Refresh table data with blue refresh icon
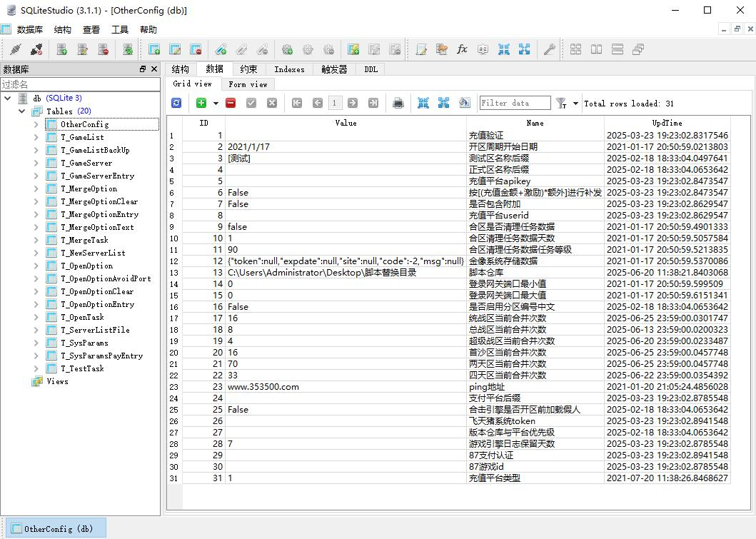This screenshot has height=539, width=756. coord(176,103)
